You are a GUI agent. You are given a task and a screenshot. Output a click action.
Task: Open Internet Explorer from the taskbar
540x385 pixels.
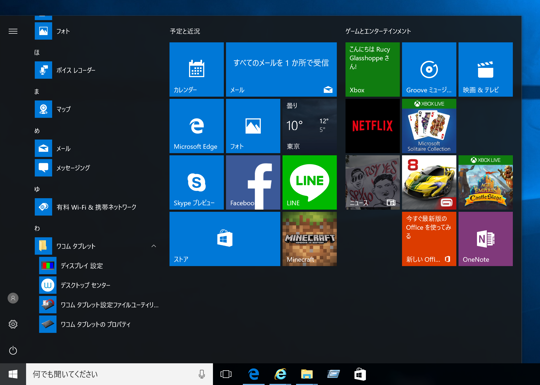tap(280, 374)
